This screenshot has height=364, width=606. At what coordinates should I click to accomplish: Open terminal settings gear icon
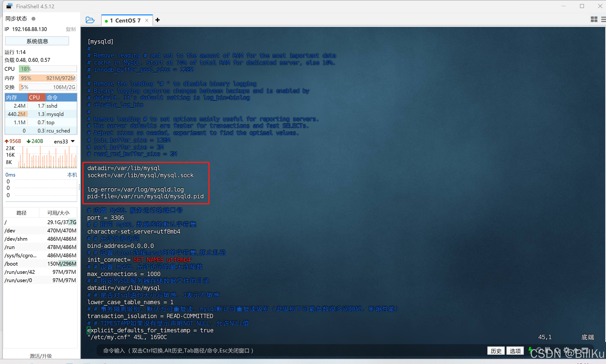click(x=566, y=350)
